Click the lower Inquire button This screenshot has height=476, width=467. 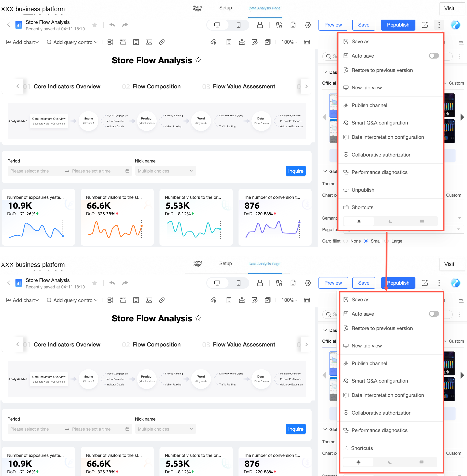point(296,429)
